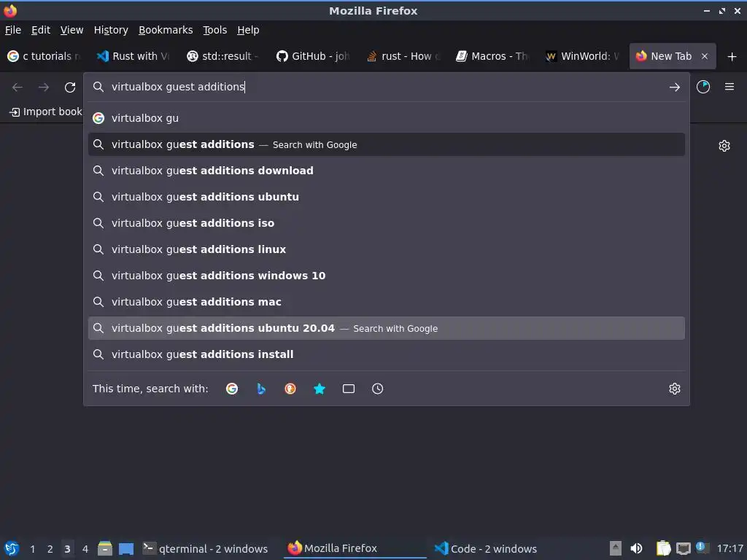Search this time with DuckDuckGo icon
The width and height of the screenshot is (747, 560).
[x=290, y=389]
